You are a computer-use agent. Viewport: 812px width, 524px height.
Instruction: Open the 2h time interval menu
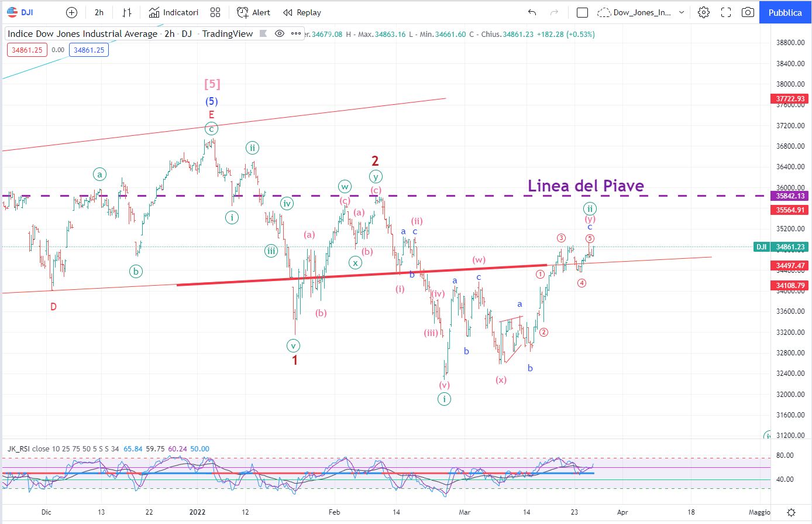tap(99, 12)
